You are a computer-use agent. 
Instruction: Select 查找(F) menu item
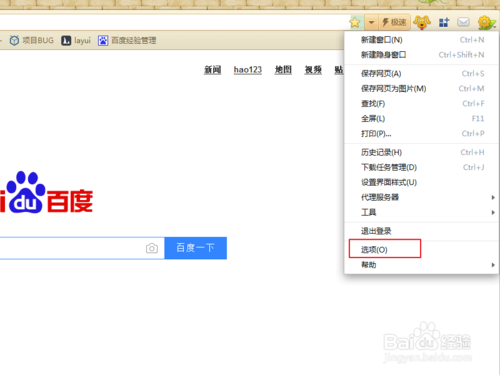pos(421,104)
